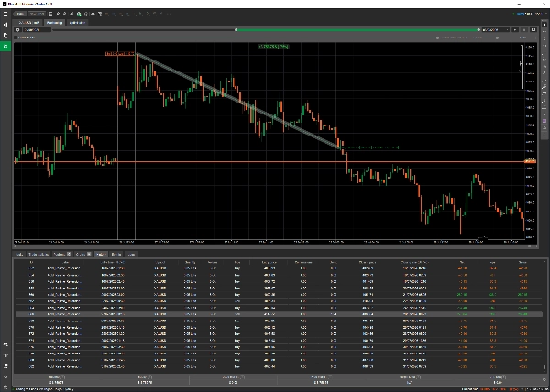The image size is (550, 392).
Task: Click the end handle of backtest date slider
Action: pos(478,30)
